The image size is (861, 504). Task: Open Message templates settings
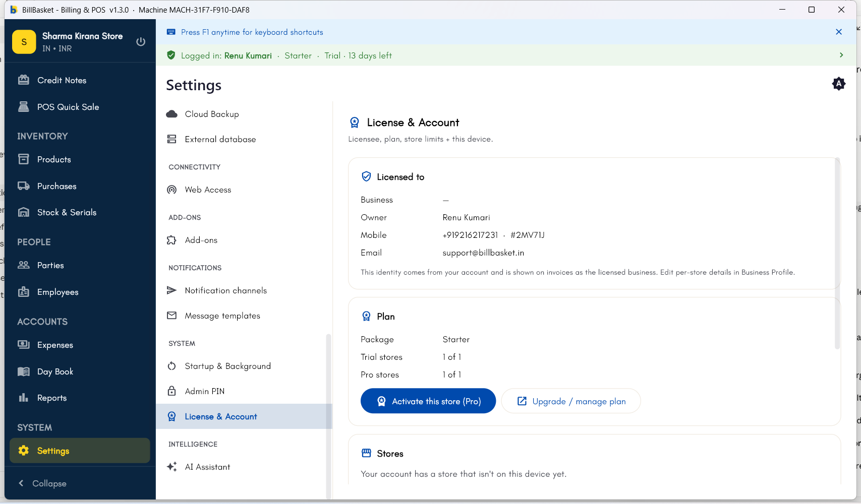click(x=244, y=316)
